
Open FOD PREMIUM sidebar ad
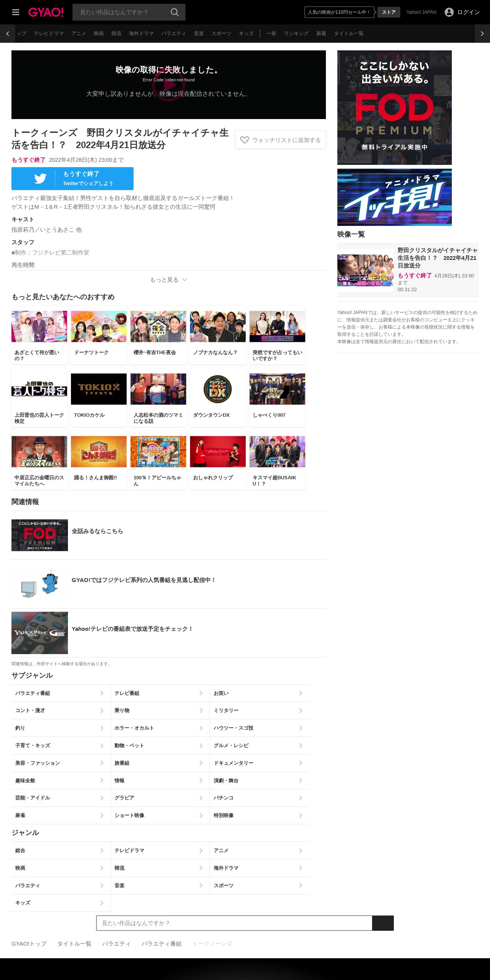pyautogui.click(x=395, y=108)
